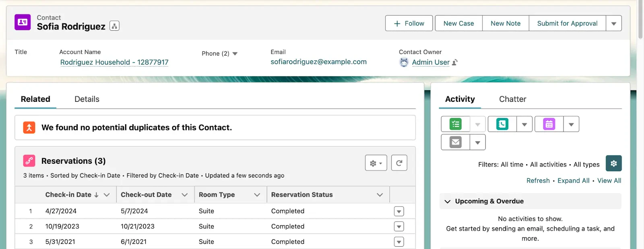Open more actions dropdown beside Submit for Approval
644x249 pixels.
click(613, 23)
